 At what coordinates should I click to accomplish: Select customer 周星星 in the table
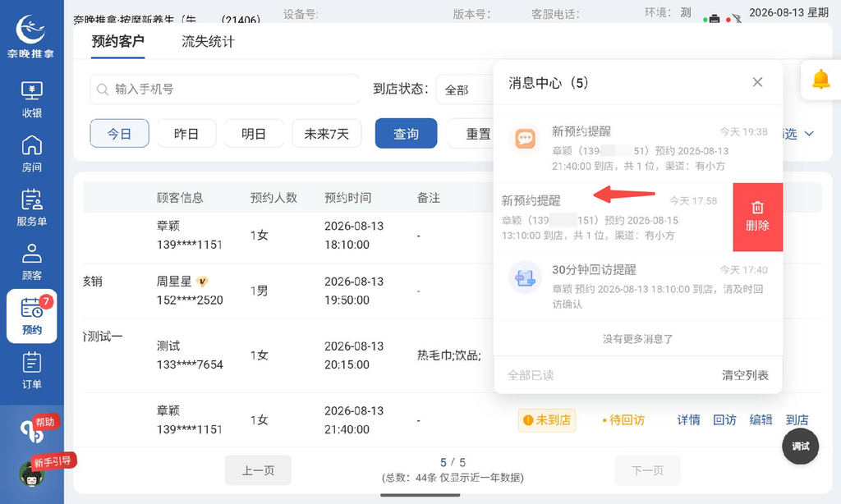pyautogui.click(x=174, y=282)
